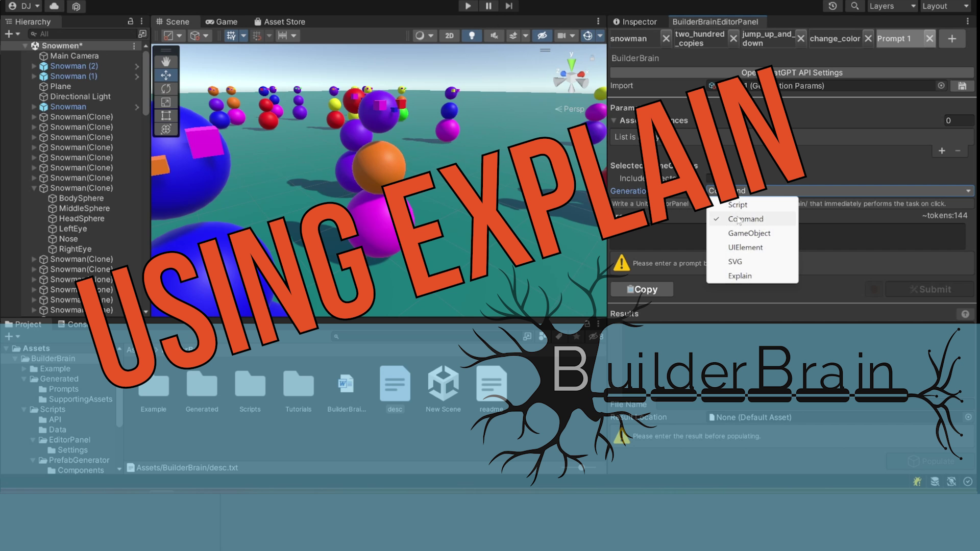Click the Assets Instances count field
This screenshot has height=551, width=980.
click(x=958, y=121)
